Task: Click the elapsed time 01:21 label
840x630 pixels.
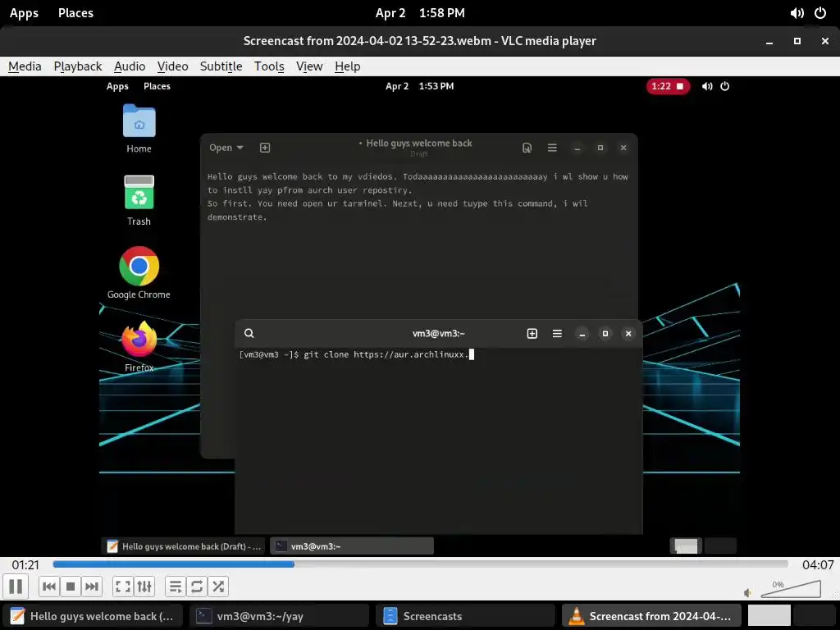Action: tap(25, 564)
